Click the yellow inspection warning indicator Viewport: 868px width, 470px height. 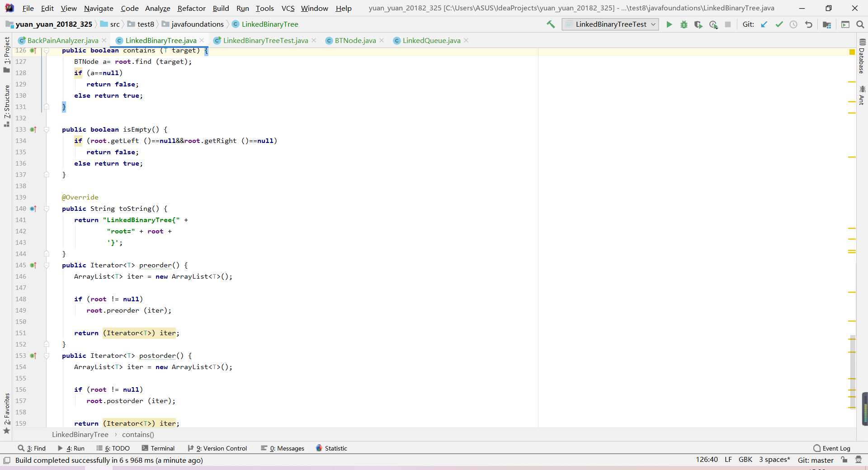852,52
